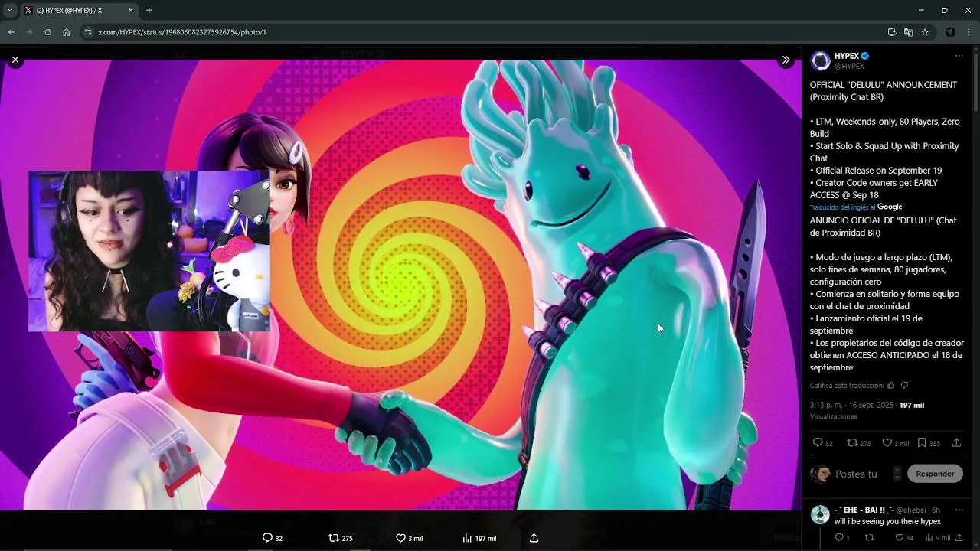Open views analytics 197 mil under photo
This screenshot has width=980, height=551.
(479, 538)
